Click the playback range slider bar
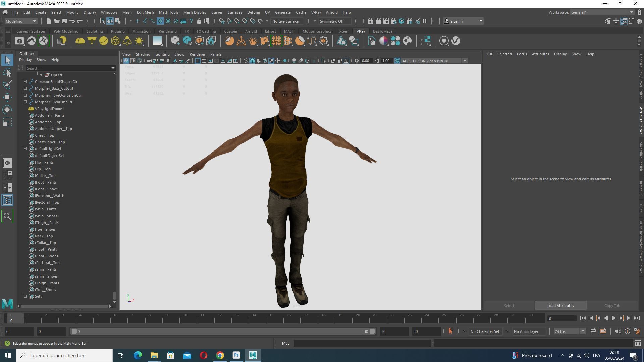Image resolution: width=644 pixels, height=362 pixels. tap(223, 331)
